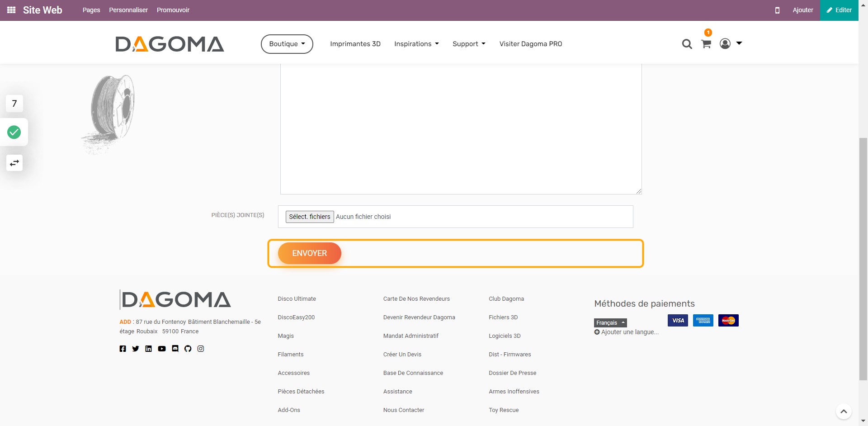
Task: Open the GitHub footer icon
Action: [x=188, y=349]
